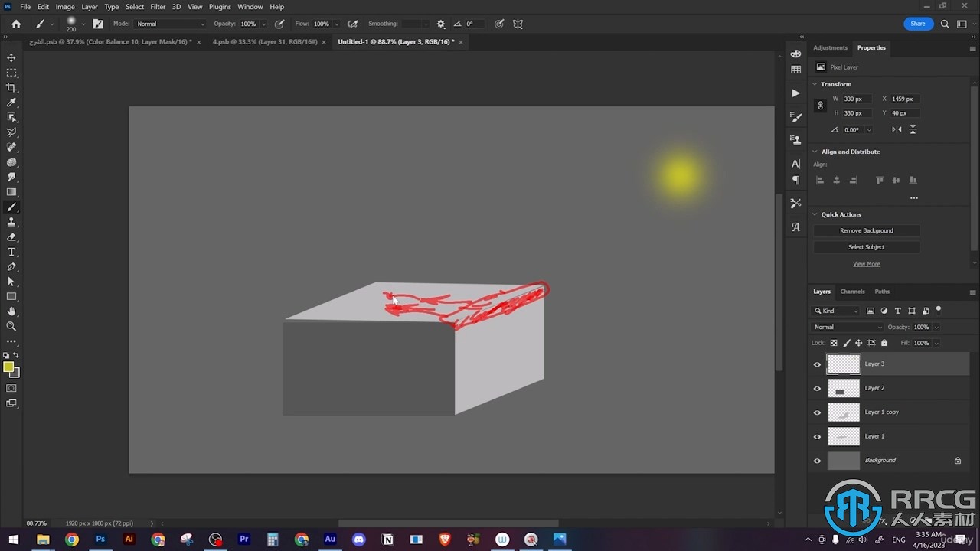Open layer blend mode Normal dropdown

(848, 327)
